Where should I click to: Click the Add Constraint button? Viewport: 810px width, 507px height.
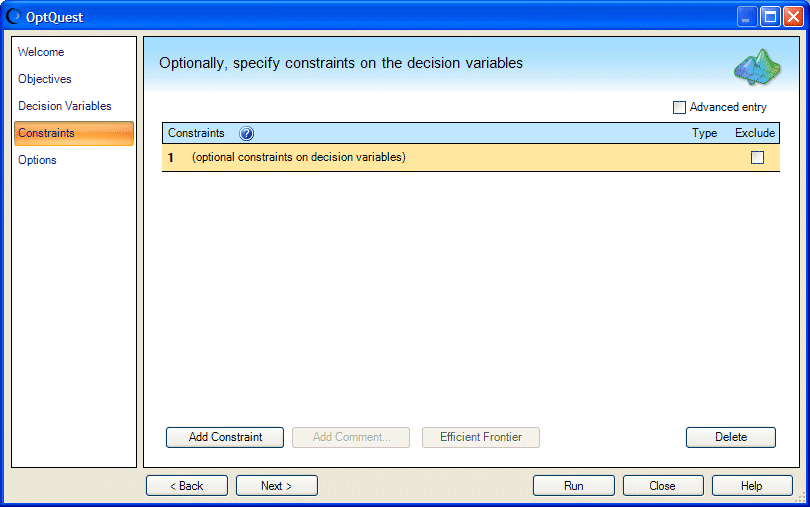click(x=225, y=437)
